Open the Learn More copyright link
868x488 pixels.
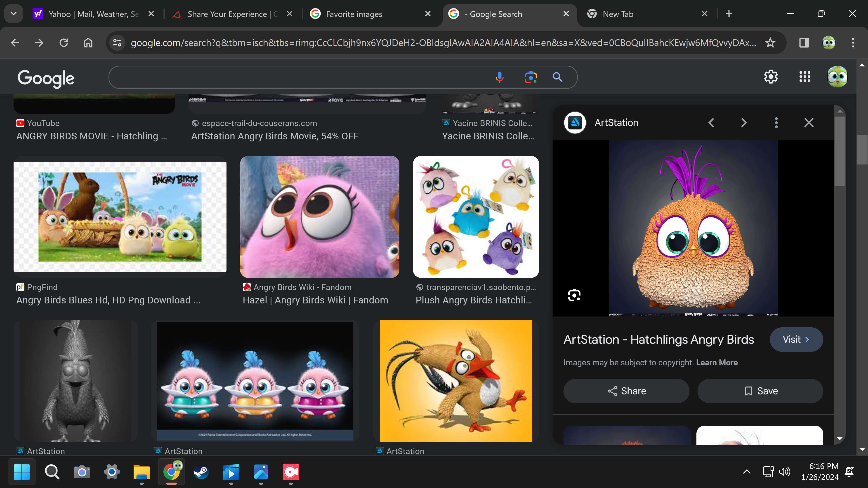pos(717,362)
